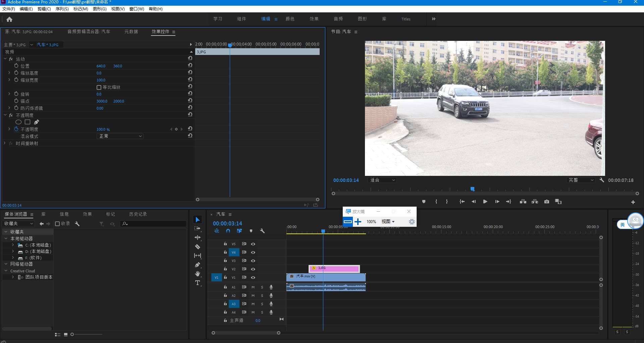Step forward one frame in program monitor
This screenshot has height=343, width=644.
click(497, 202)
